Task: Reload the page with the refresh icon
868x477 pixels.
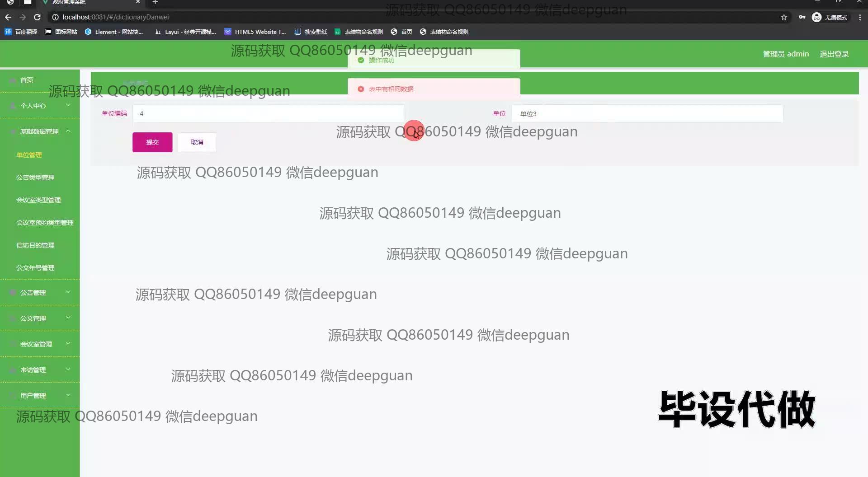Action: click(x=38, y=17)
